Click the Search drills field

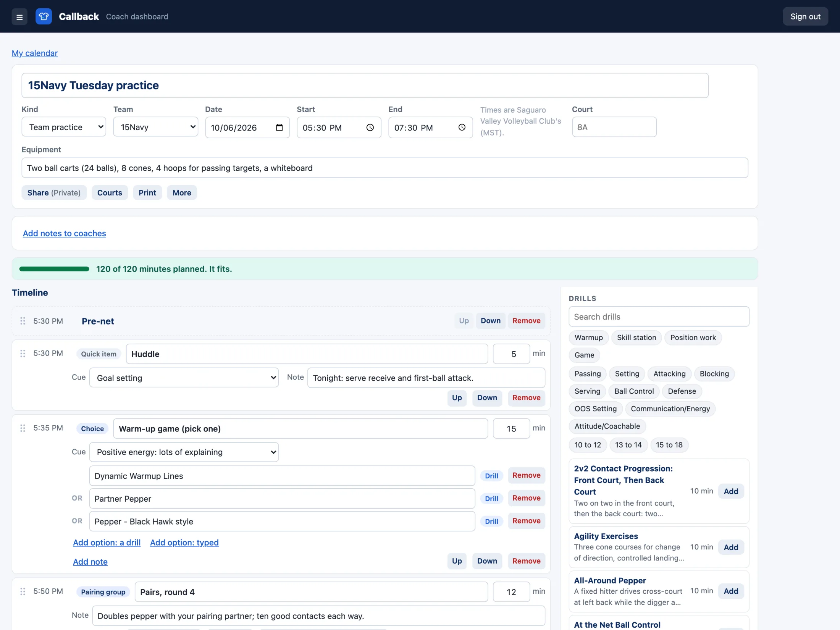(x=659, y=317)
